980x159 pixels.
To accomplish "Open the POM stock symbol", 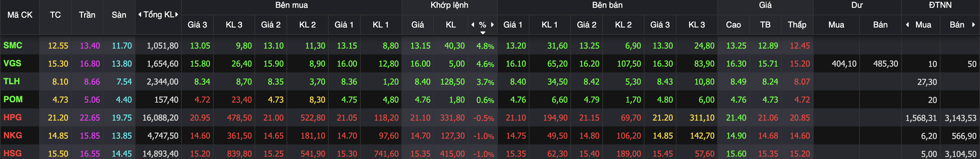I will coord(13,99).
